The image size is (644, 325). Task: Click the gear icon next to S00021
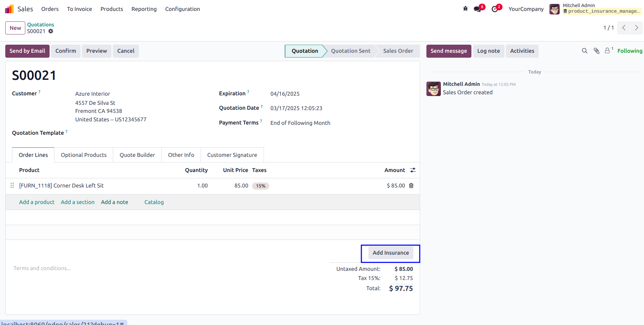click(51, 31)
